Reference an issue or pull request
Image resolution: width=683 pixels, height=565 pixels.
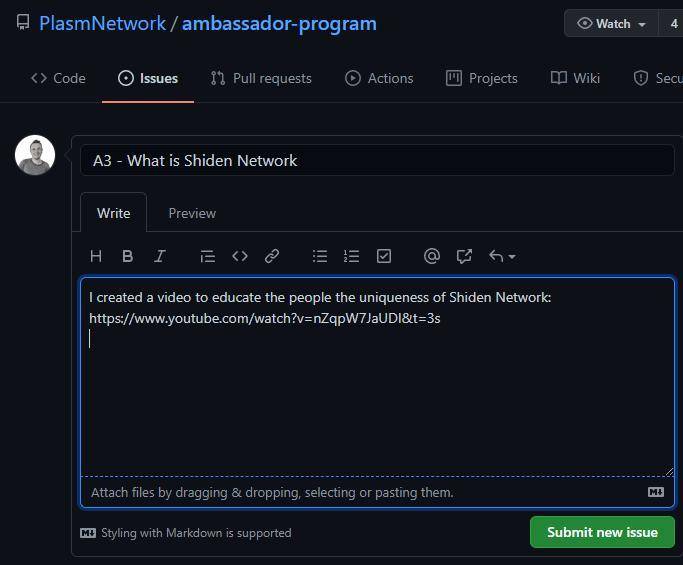[464, 256]
